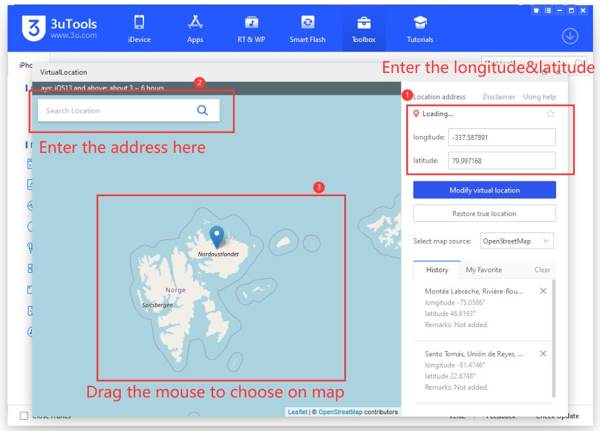The height and width of the screenshot is (431, 600).
Task: Remove the Montée Labrèche history entry
Action: [x=543, y=291]
